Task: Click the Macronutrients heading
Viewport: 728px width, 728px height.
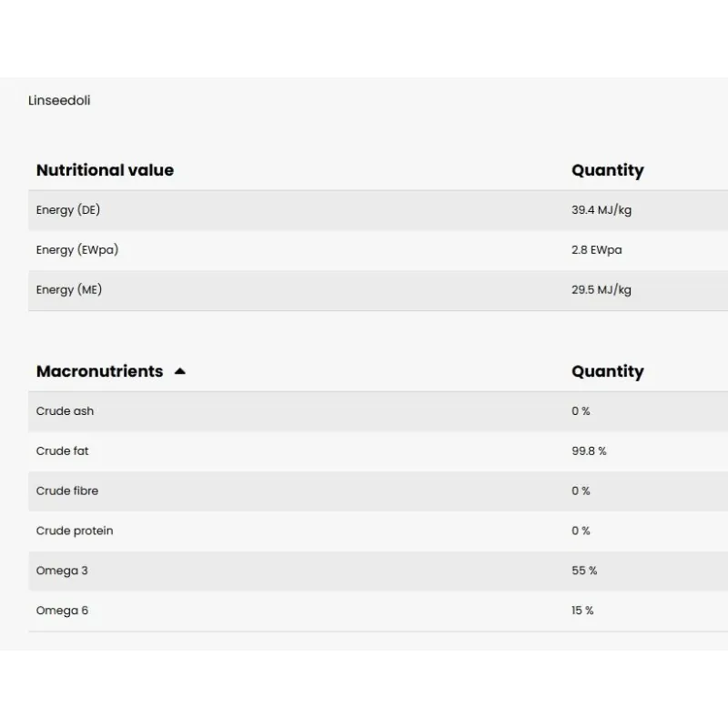Action: [99, 371]
